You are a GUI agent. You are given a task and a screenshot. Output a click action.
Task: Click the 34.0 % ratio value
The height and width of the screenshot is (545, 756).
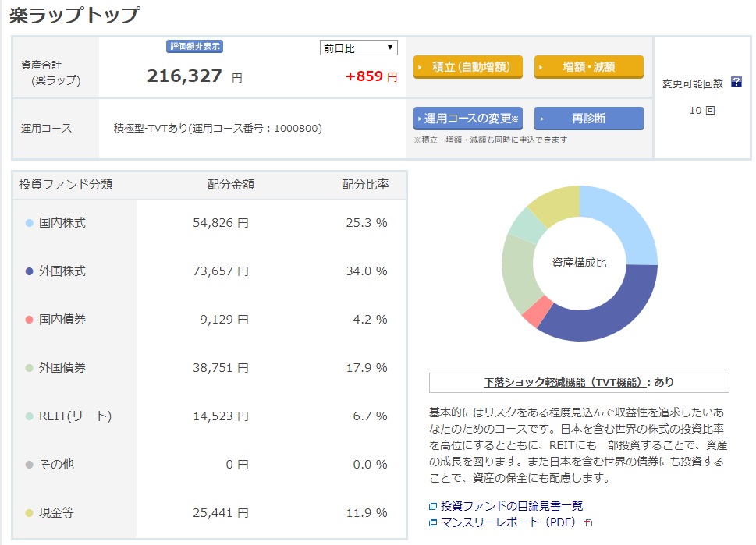[x=367, y=271]
